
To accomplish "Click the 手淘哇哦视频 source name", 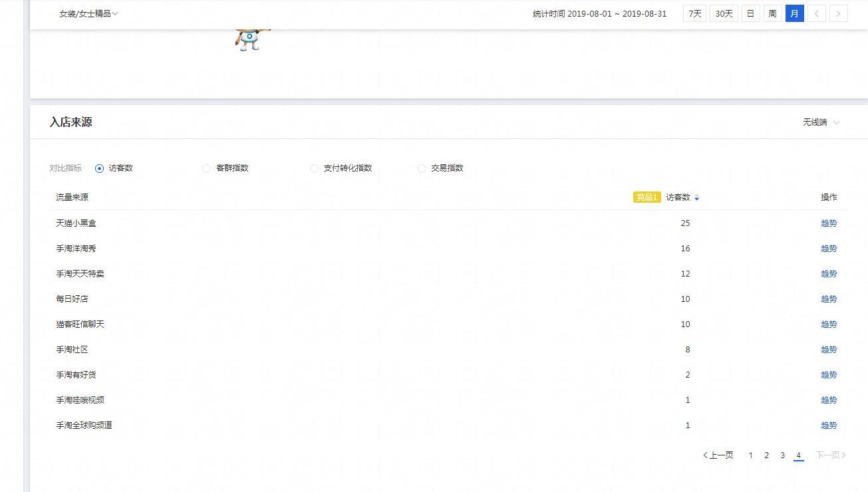I will [x=80, y=400].
